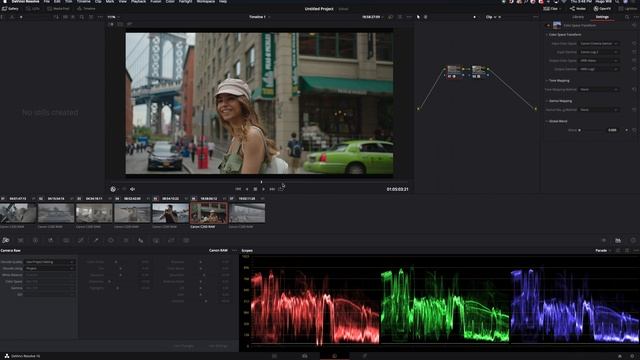Select node 02 in the node graph
Viewport: 640px width, 360px height.
pos(479,72)
